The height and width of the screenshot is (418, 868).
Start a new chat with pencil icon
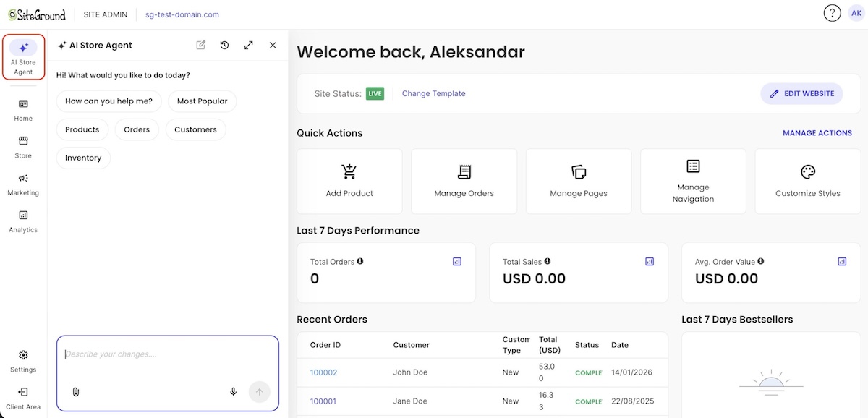[x=201, y=45]
